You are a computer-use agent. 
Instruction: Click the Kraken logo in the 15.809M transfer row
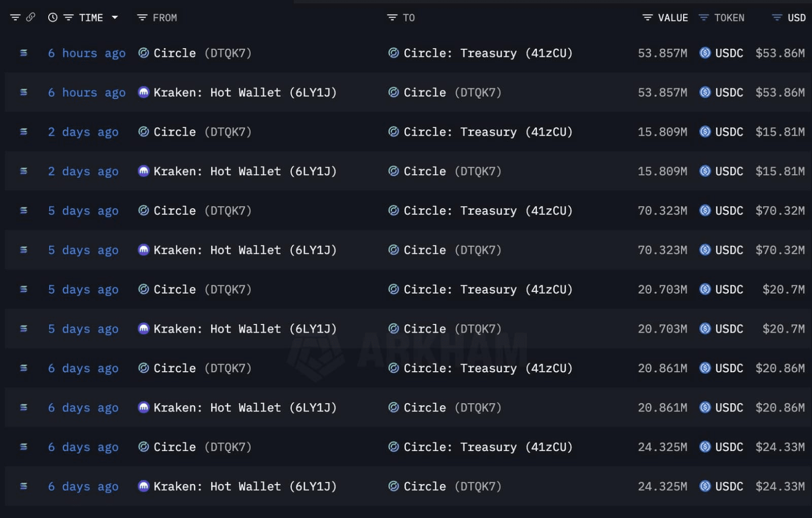[144, 171]
